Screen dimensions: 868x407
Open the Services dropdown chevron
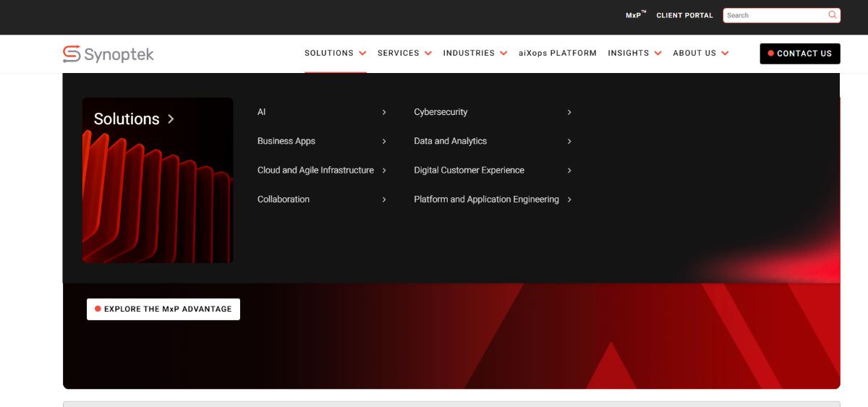(x=428, y=53)
